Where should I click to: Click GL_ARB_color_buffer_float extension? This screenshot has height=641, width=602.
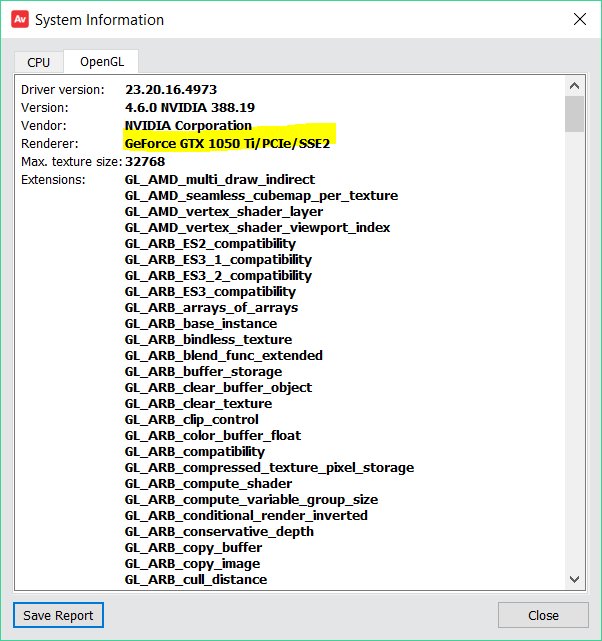[213, 435]
